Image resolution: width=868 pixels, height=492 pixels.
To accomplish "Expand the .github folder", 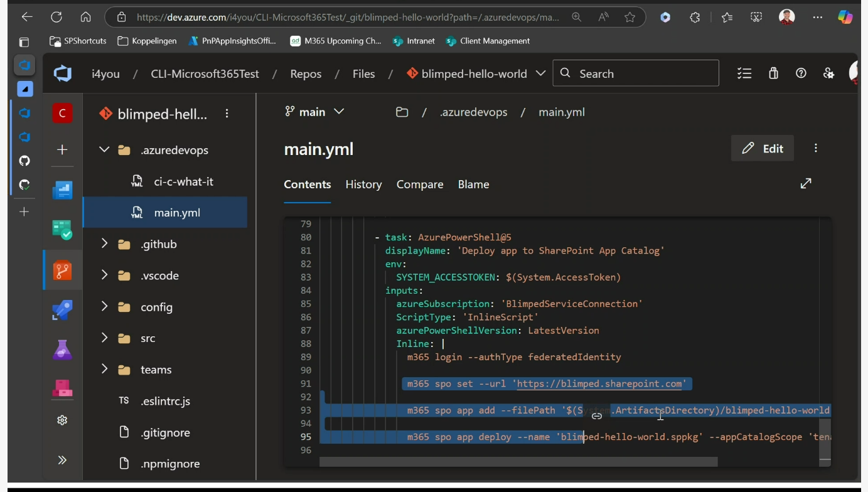I will (104, 243).
